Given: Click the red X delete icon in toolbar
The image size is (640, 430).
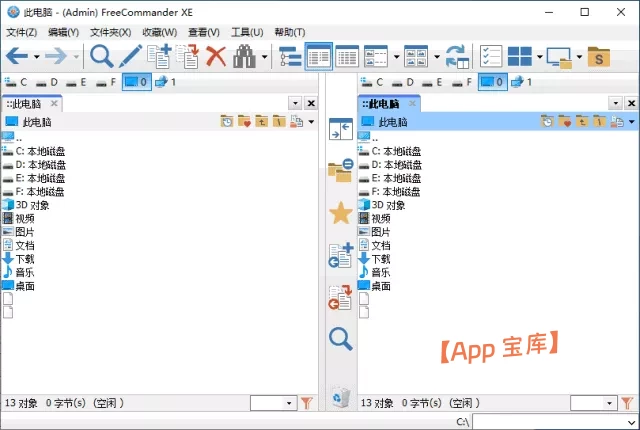Looking at the screenshot, I should (216, 56).
